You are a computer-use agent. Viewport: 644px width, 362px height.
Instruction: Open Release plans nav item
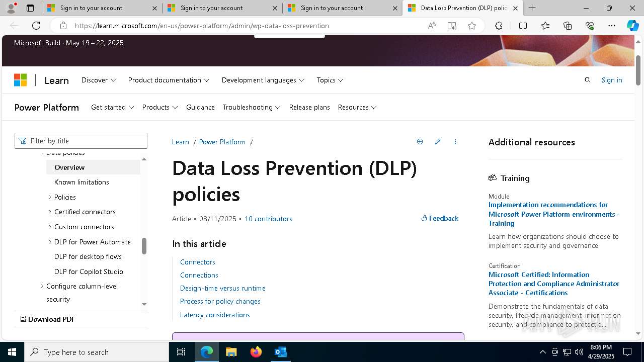(309, 107)
